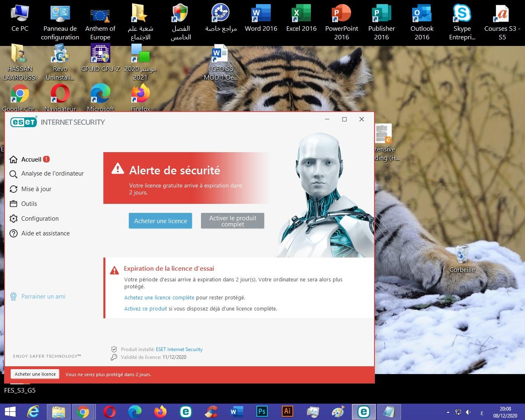Select the Google Chrome desktop shortcut
This screenshot has height=420, width=525.
pos(20,98)
